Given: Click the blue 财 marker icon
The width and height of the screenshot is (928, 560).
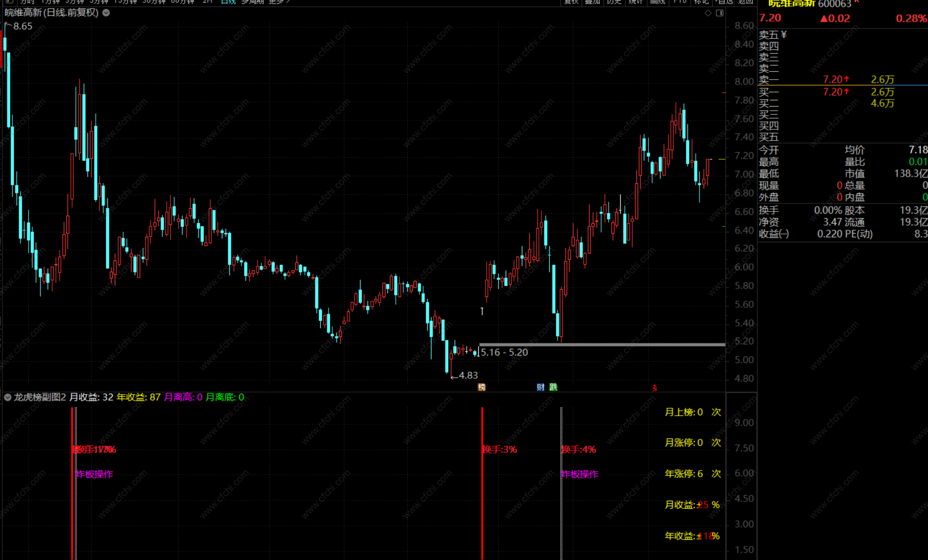Looking at the screenshot, I should coord(540,387).
